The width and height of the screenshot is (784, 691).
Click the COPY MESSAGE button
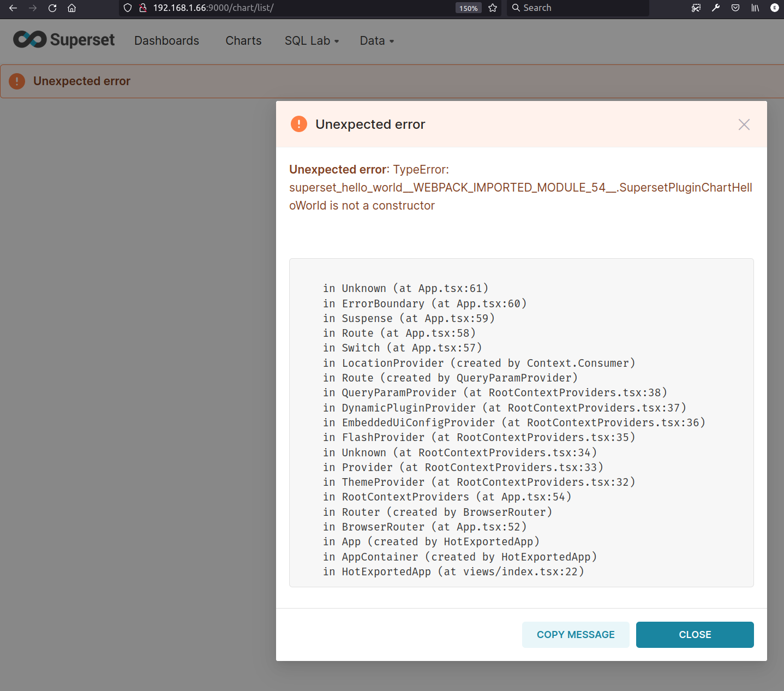point(575,634)
